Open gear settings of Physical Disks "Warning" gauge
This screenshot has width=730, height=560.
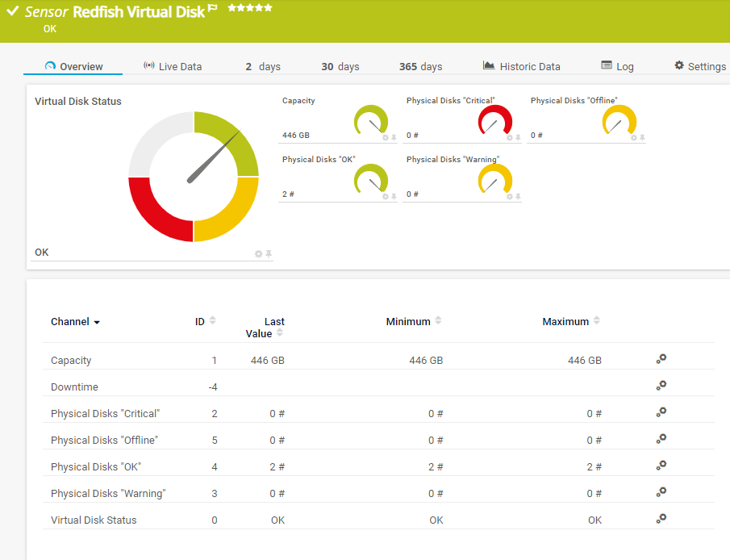(509, 197)
